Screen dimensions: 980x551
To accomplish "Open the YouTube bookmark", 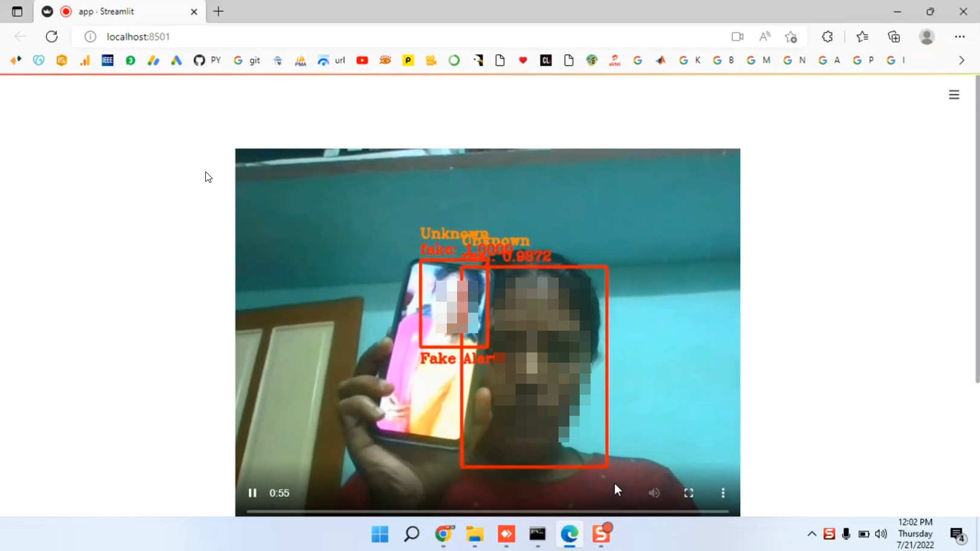I will click(x=362, y=60).
